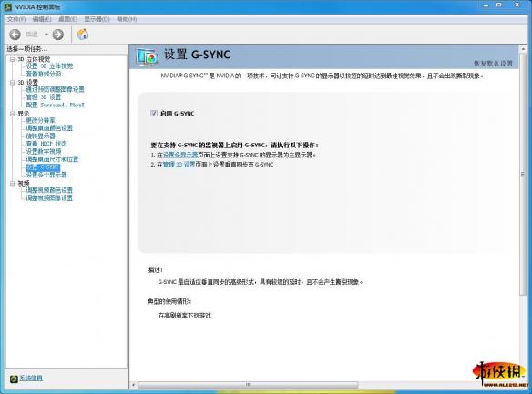The height and width of the screenshot is (394, 532).
Task: Click the 系统信息 icon at bottom left
Action: click(x=14, y=379)
